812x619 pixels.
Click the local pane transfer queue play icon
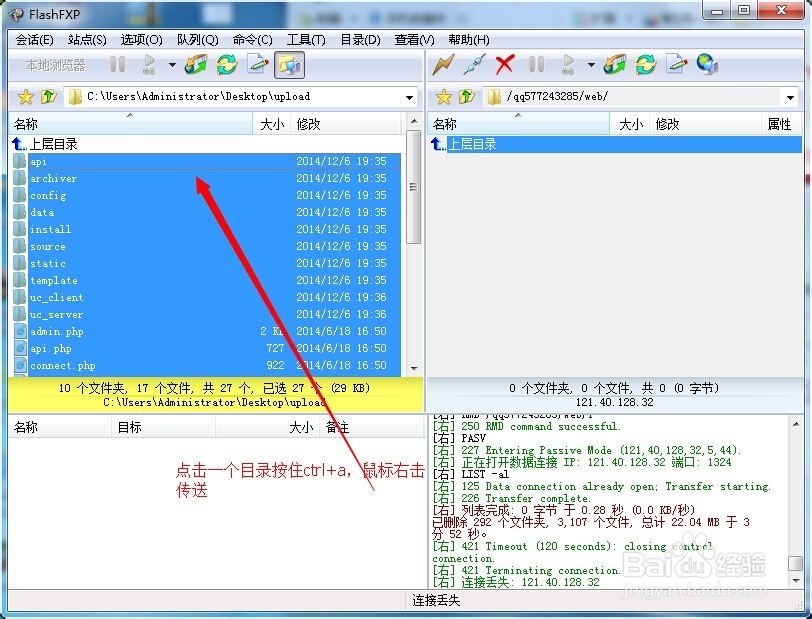pyautogui.click(x=150, y=64)
